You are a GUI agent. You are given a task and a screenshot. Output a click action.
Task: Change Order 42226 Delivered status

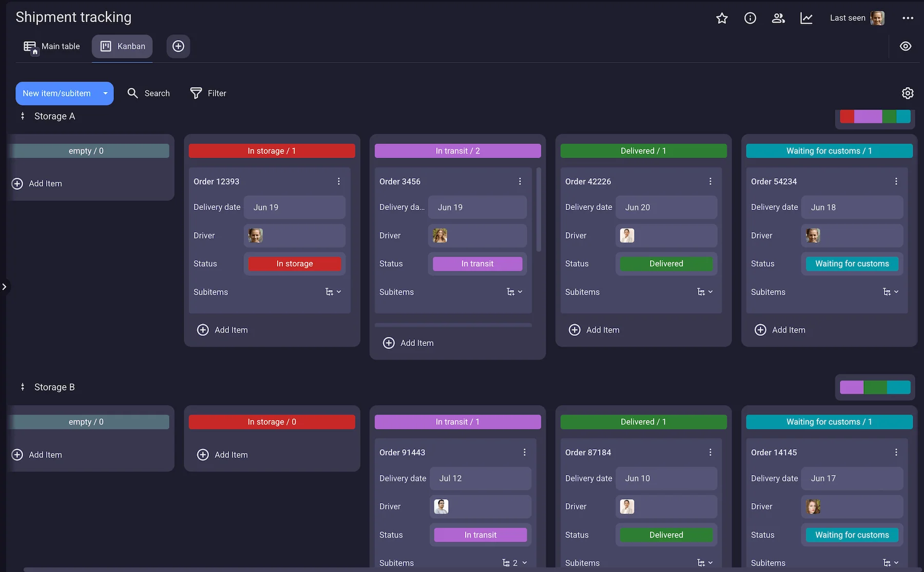pos(666,264)
